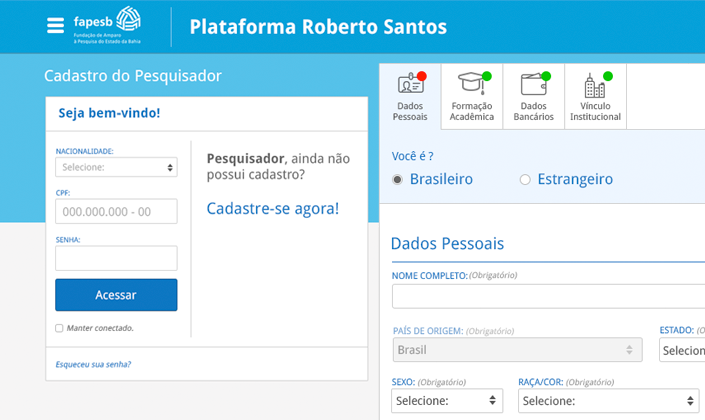The image size is (705, 420).
Task: Select the Estrangeiro radio option
Action: (525, 179)
